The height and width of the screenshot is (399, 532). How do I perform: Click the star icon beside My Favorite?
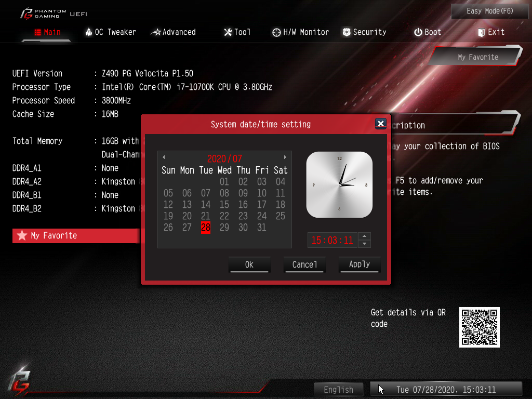point(22,235)
